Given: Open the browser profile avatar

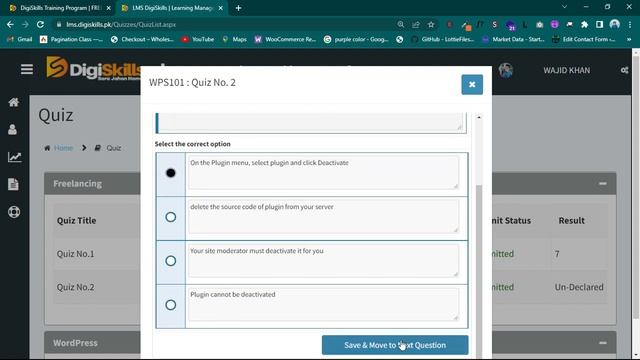Looking at the screenshot, I should [x=615, y=24].
